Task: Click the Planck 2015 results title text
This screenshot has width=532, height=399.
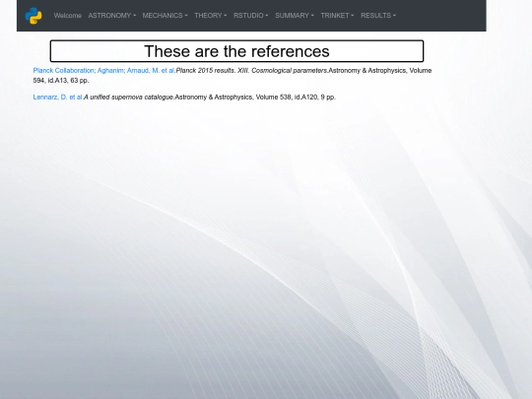Action: pyautogui.click(x=252, y=71)
